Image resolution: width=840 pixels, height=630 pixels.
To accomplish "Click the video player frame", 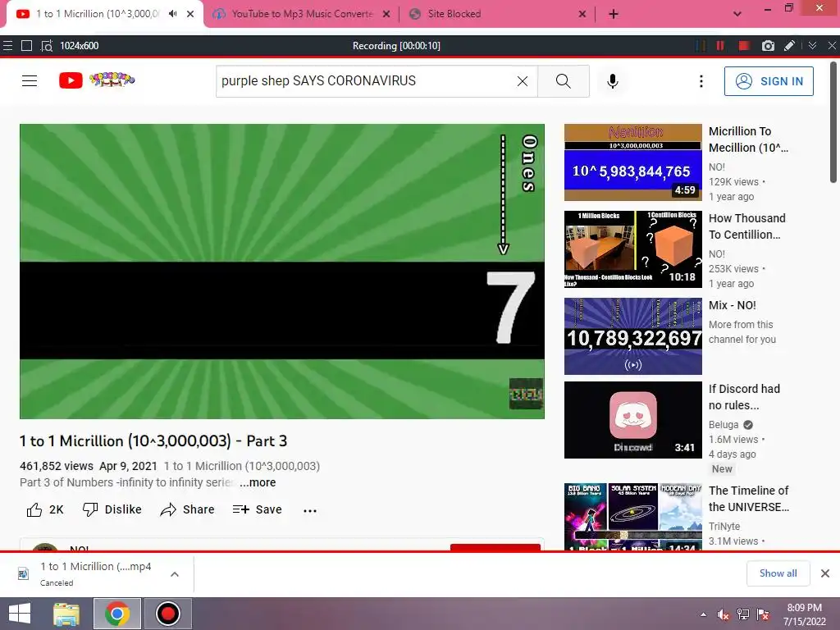I will (x=282, y=271).
